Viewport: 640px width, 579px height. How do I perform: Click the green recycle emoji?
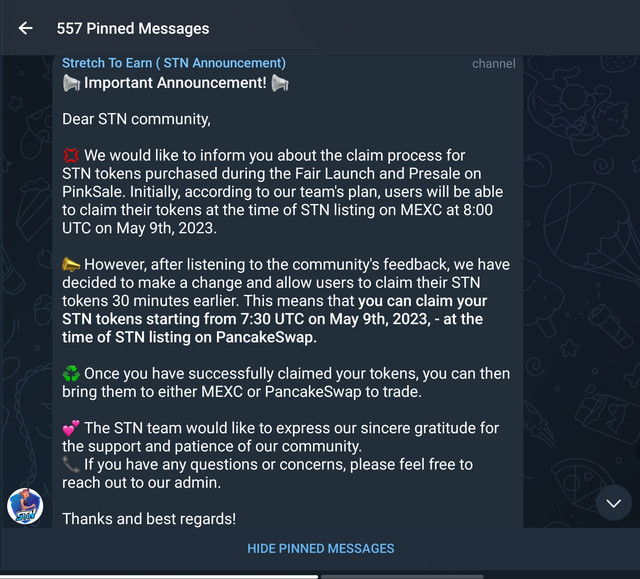pos(71,373)
